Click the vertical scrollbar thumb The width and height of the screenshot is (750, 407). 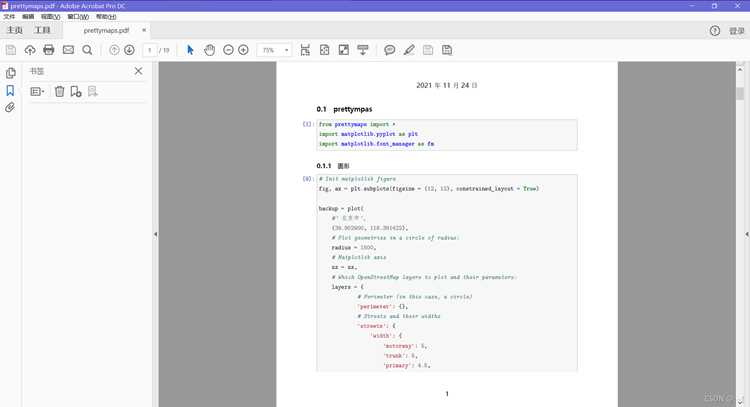(x=740, y=92)
